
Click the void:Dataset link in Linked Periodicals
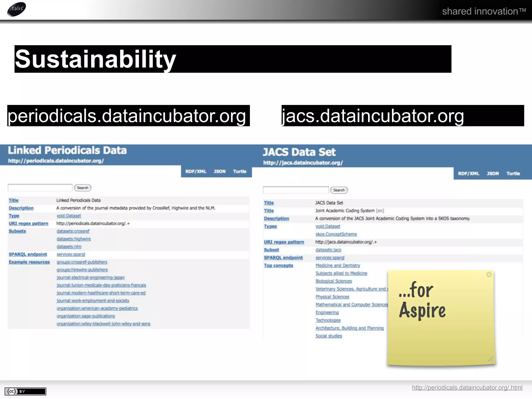pos(69,216)
